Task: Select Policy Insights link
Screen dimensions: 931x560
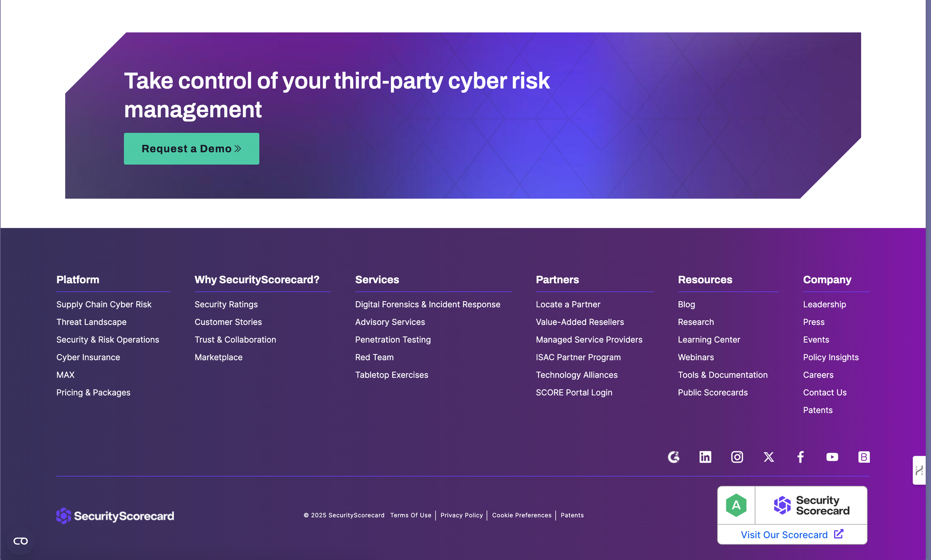Action: click(831, 358)
